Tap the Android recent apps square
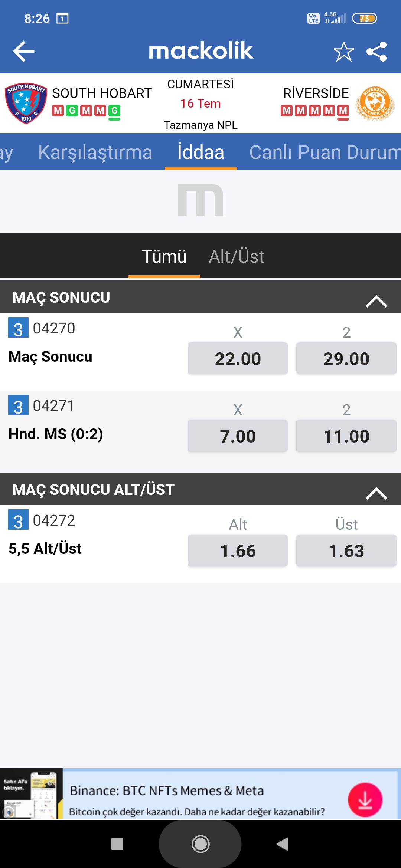 click(x=117, y=844)
